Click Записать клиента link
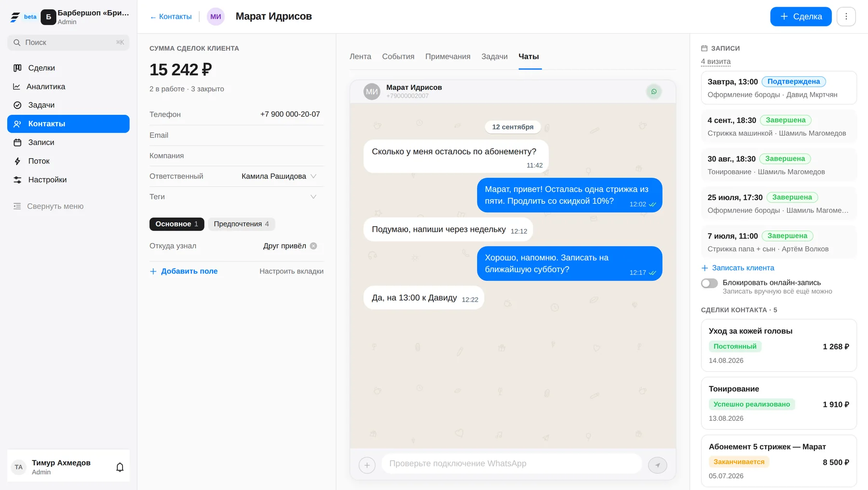Viewport: 868px width, 490px height. pyautogui.click(x=738, y=268)
